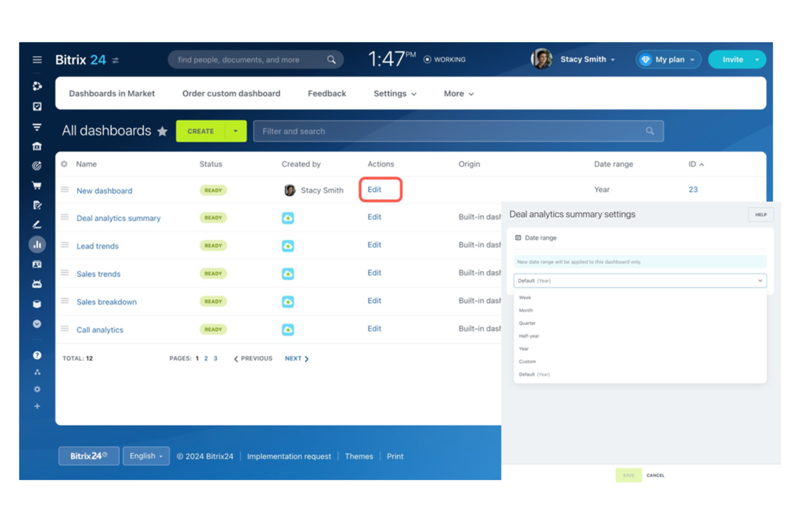
Task: Switch to Dashboards in Market
Action: point(112,93)
